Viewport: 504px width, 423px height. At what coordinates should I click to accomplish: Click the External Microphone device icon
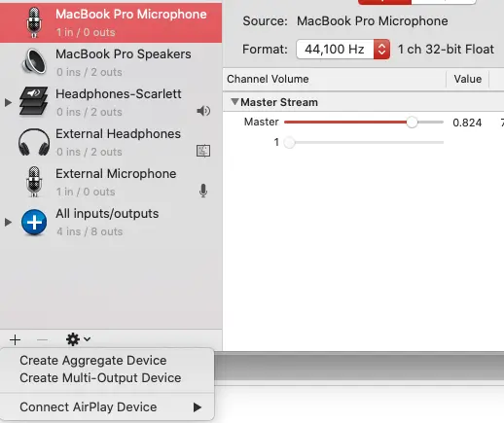34,182
